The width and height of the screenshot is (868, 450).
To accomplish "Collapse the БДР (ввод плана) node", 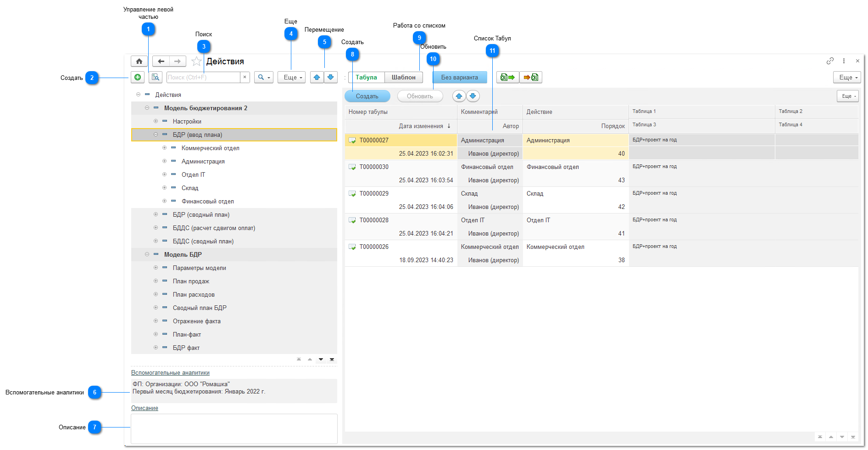I will click(156, 135).
